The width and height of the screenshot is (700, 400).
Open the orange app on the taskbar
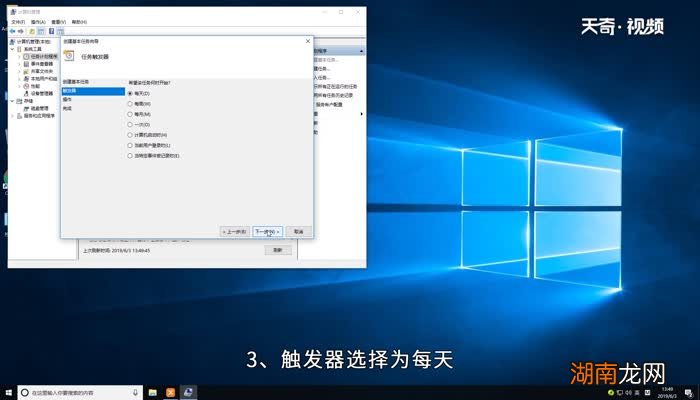coord(171,392)
